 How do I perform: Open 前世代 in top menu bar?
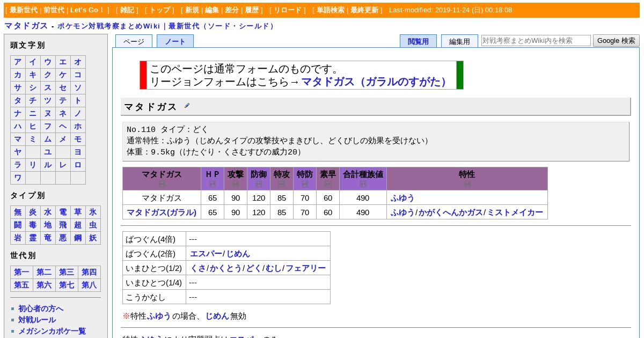pyautogui.click(x=54, y=10)
